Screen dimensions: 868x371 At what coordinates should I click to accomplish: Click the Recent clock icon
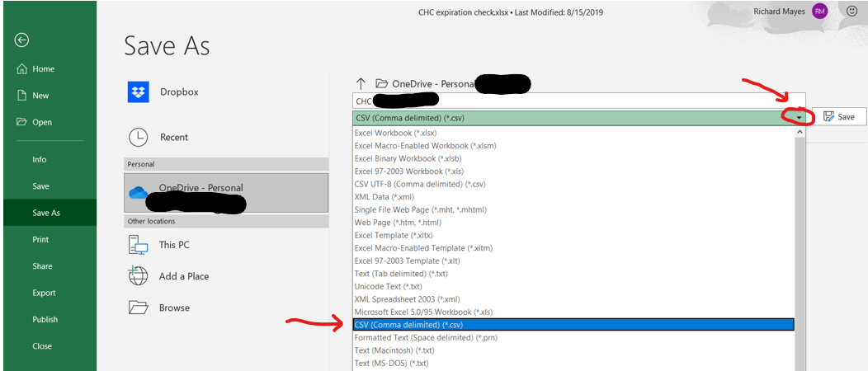[x=139, y=137]
